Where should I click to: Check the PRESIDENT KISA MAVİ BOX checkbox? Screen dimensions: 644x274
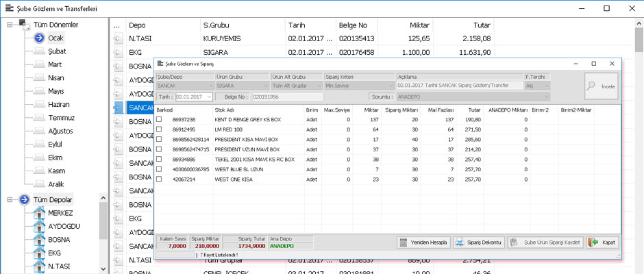[159, 139]
